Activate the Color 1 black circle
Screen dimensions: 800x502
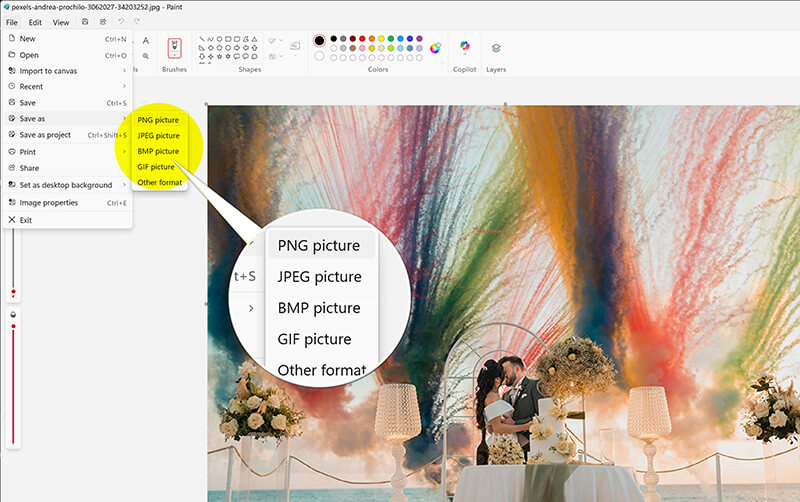319,40
